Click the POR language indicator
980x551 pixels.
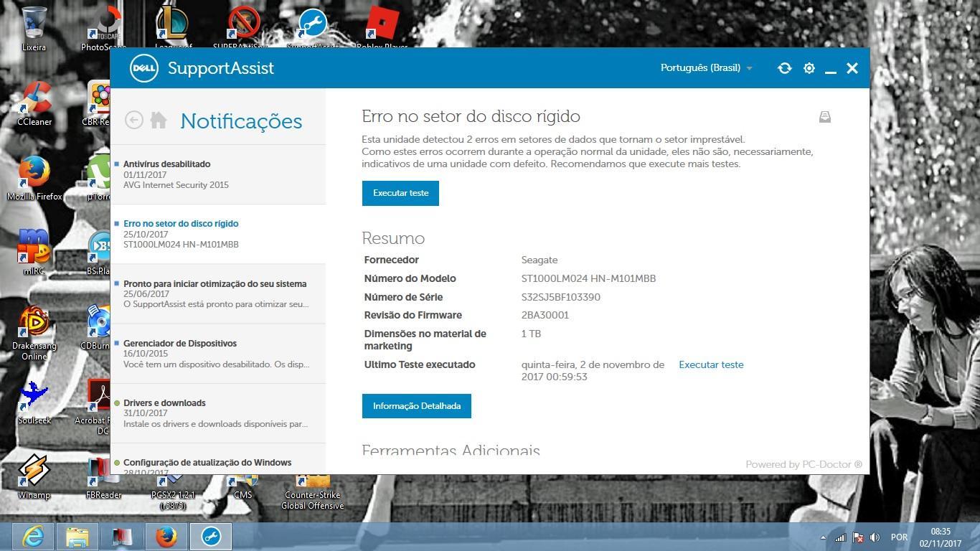click(x=899, y=537)
